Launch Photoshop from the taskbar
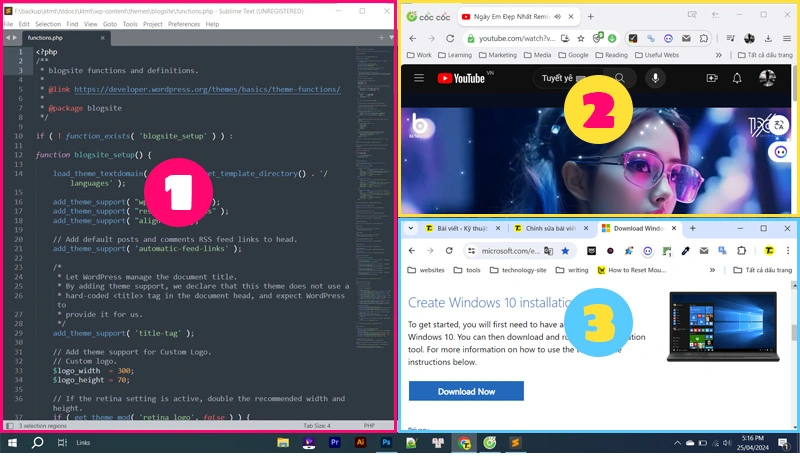The height and width of the screenshot is (456, 800). pos(385,442)
